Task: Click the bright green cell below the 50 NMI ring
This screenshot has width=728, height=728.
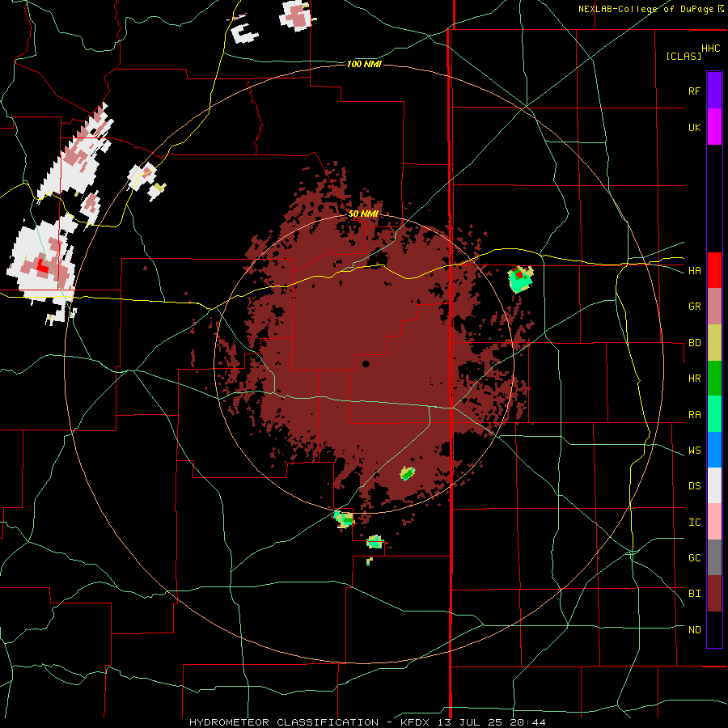Action: pyautogui.click(x=375, y=542)
